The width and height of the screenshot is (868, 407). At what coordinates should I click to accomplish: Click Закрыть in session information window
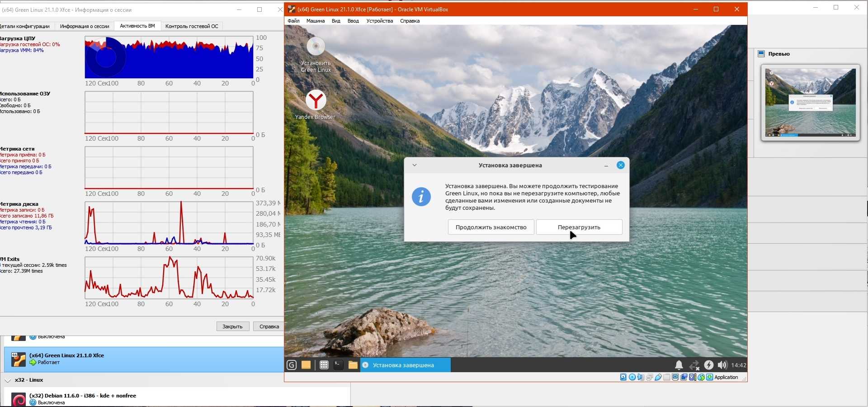pyautogui.click(x=232, y=326)
